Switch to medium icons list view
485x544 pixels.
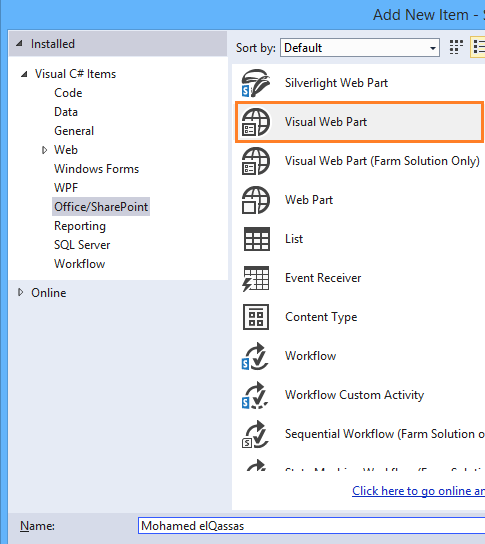[x=478, y=47]
